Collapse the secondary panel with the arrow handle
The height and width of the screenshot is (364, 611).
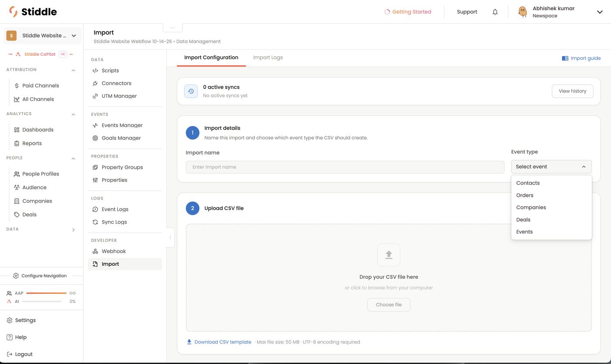[x=170, y=238]
